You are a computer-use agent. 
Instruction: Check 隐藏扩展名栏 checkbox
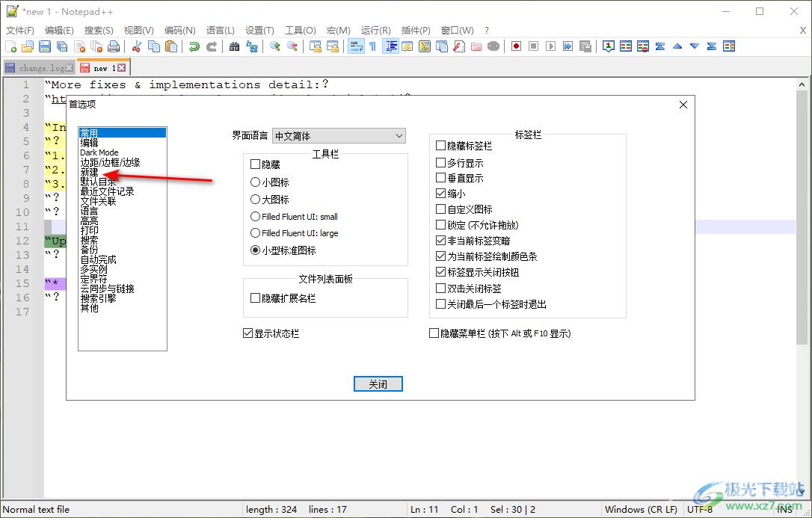click(x=255, y=298)
